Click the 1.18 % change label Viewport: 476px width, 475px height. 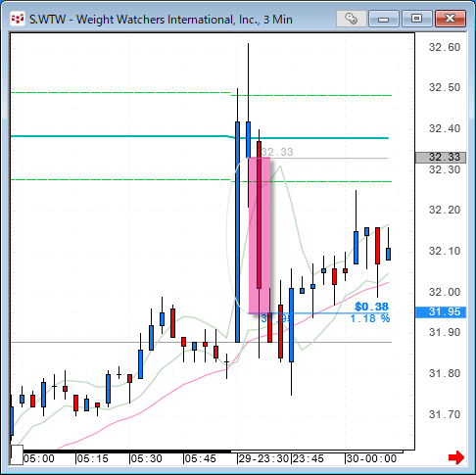click(x=370, y=318)
